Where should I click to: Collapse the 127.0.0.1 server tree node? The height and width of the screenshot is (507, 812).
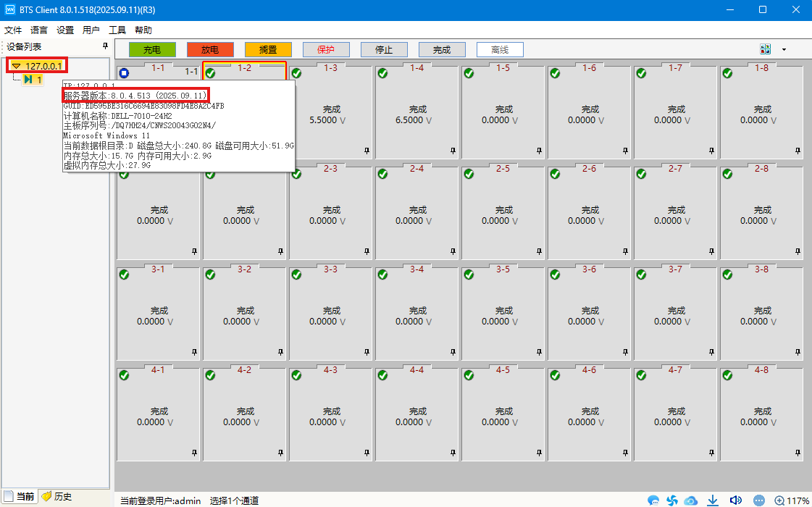click(x=16, y=66)
